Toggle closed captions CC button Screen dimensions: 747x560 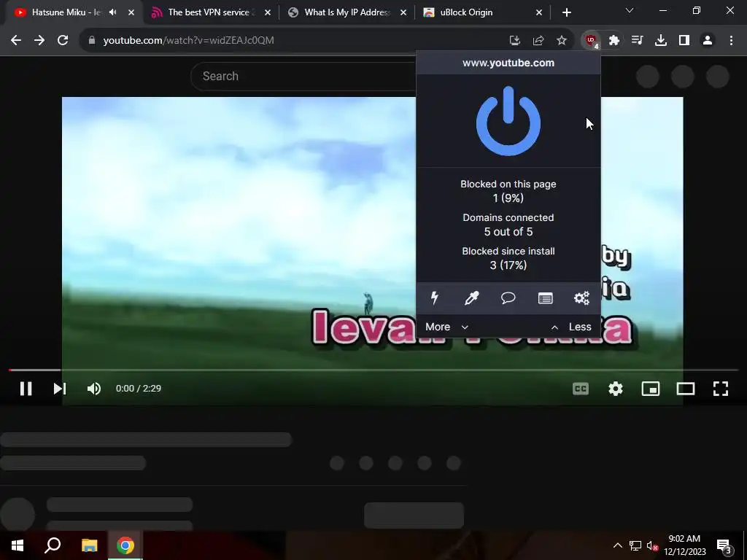(x=581, y=389)
